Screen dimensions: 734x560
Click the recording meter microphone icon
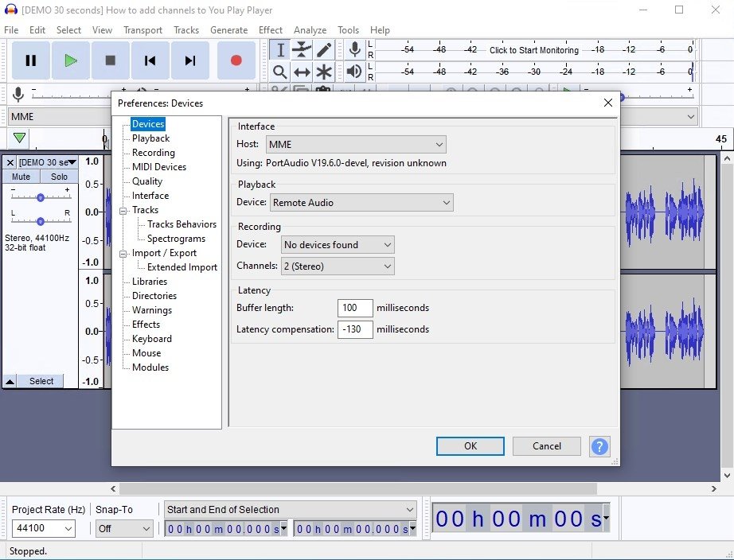(x=355, y=49)
